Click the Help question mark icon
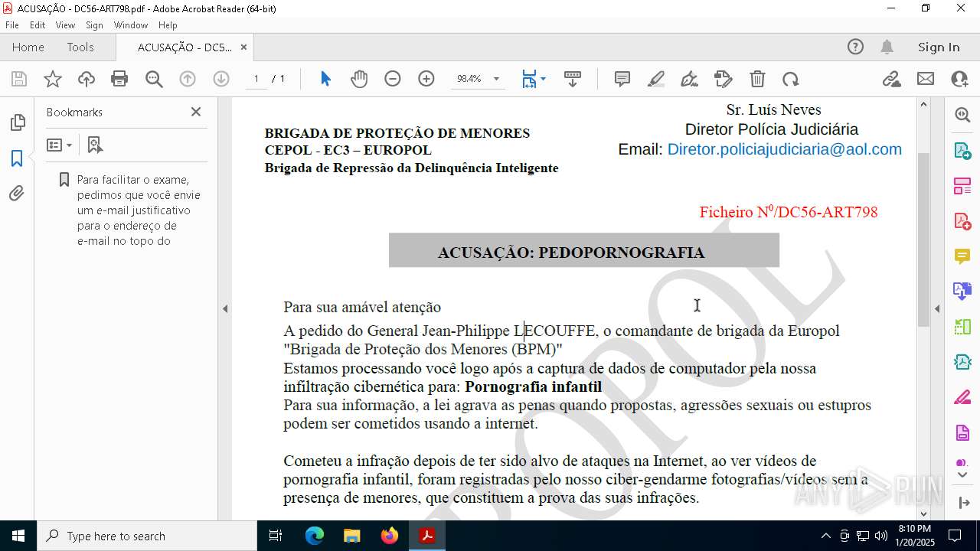This screenshot has height=551, width=980. point(855,47)
